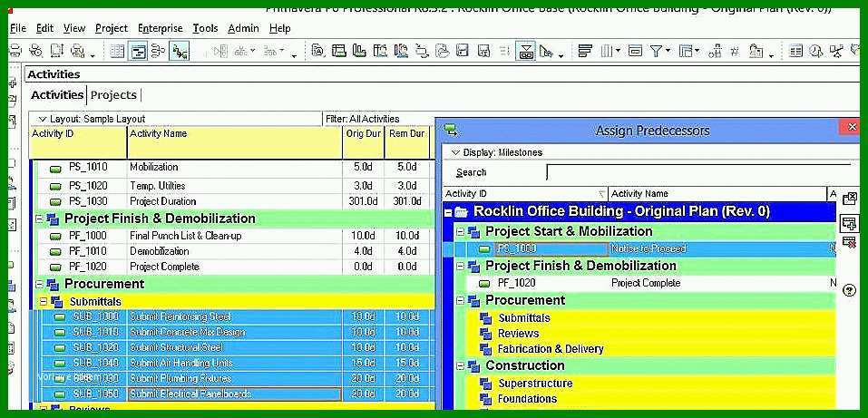The height and width of the screenshot is (418, 868).
Task: Open the Enterprise menu
Action: pos(161,28)
